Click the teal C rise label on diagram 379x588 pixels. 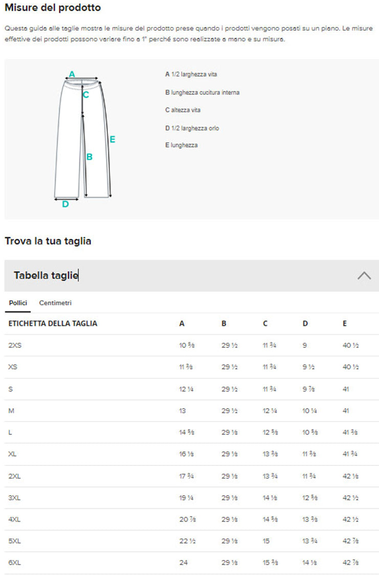click(x=86, y=95)
